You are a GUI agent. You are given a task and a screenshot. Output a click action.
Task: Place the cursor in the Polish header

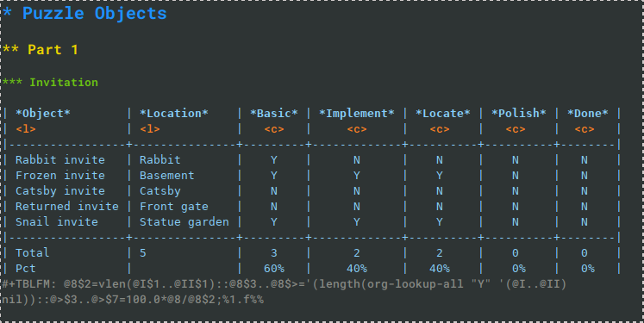pos(519,114)
